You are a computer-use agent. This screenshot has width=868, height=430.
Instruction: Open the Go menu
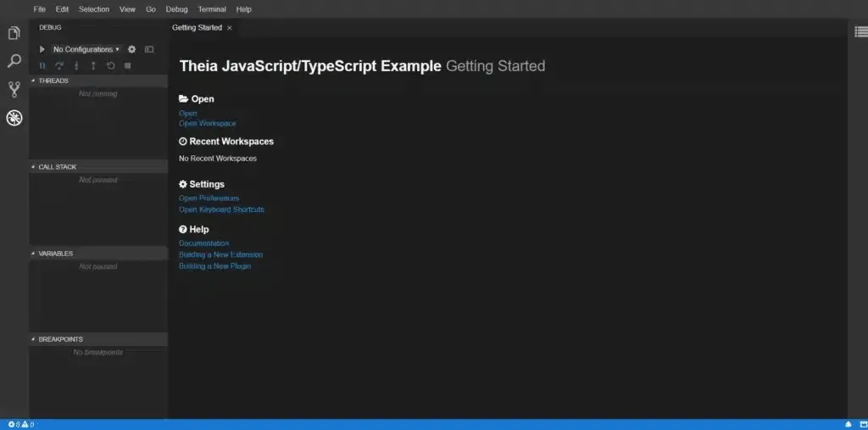coord(151,9)
